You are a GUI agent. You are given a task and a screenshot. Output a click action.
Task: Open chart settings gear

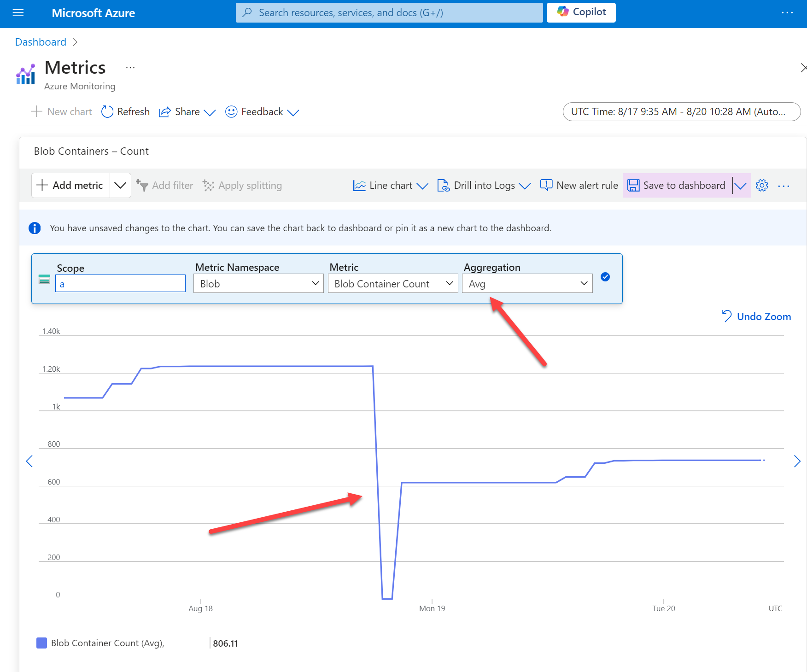[x=762, y=185]
